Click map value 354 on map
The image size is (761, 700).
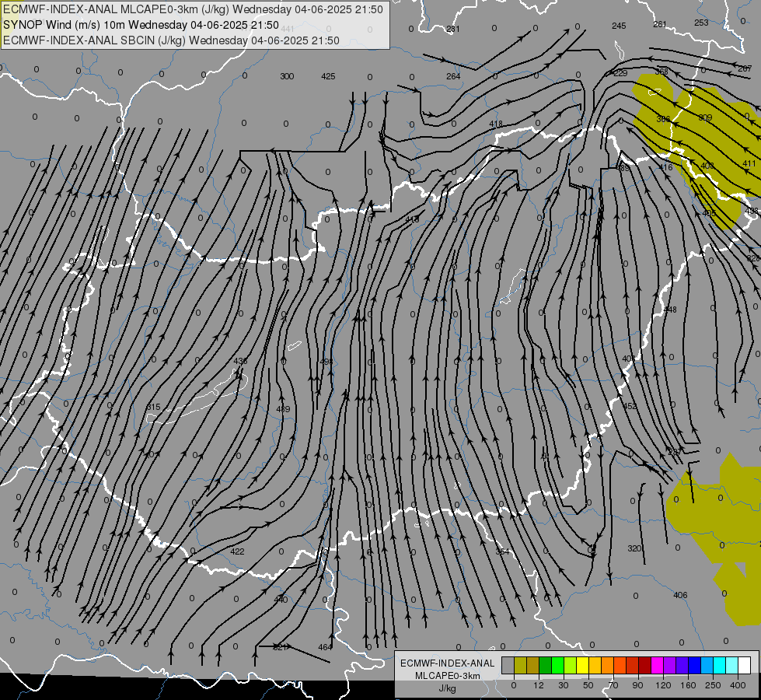tap(502, 551)
